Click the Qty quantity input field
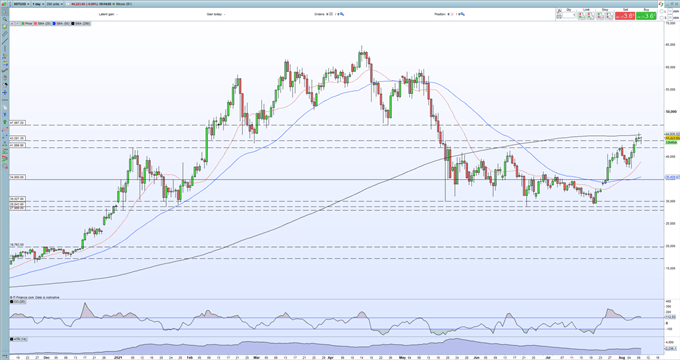Viewport: 680px width, 360px height. (569, 15)
